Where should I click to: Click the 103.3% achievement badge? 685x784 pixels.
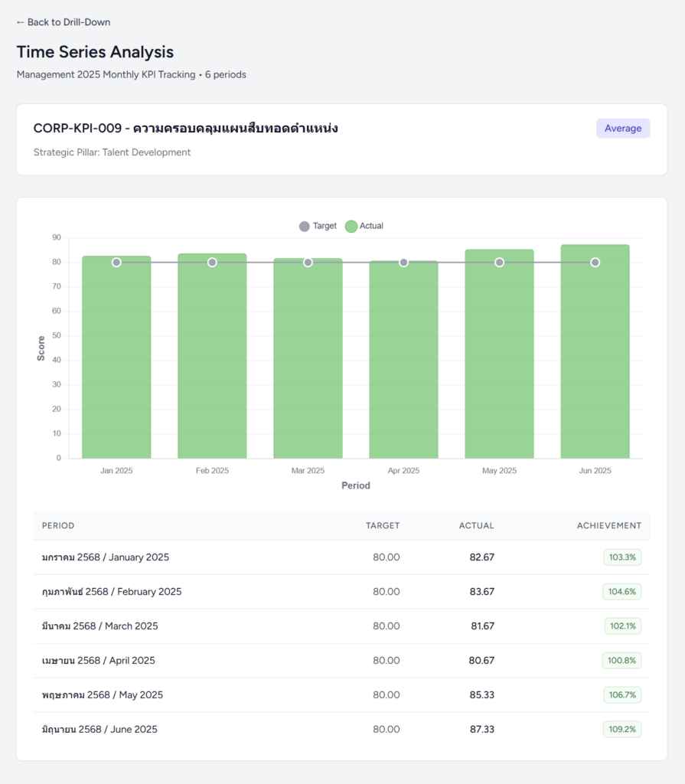click(621, 557)
